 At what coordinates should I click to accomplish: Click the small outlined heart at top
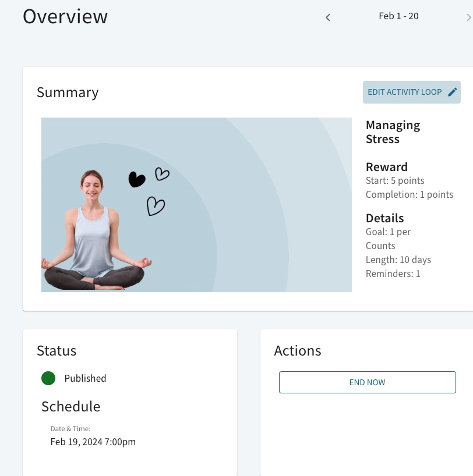coord(162,173)
